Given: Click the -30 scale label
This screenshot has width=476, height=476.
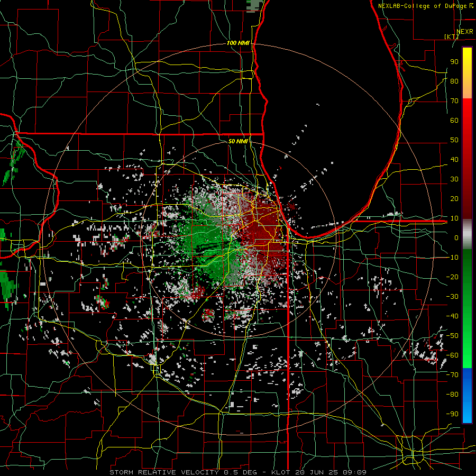Looking at the screenshot, I should [x=452, y=297].
